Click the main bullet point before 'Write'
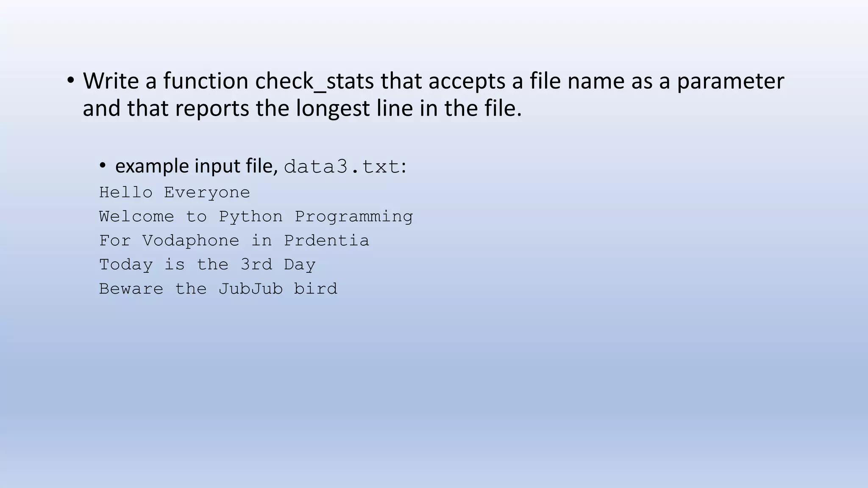Viewport: 868px width, 488px height. point(70,81)
